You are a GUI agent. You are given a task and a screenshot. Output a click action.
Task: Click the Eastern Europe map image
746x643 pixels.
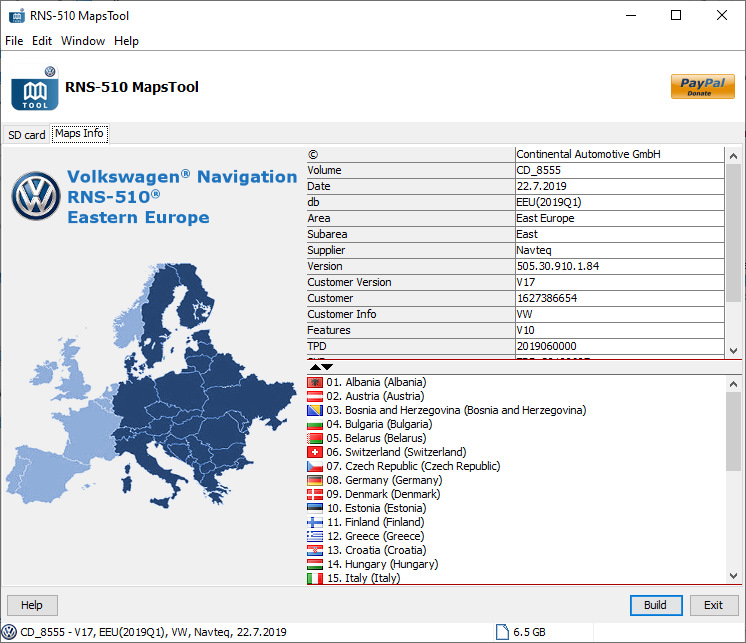coord(152,385)
